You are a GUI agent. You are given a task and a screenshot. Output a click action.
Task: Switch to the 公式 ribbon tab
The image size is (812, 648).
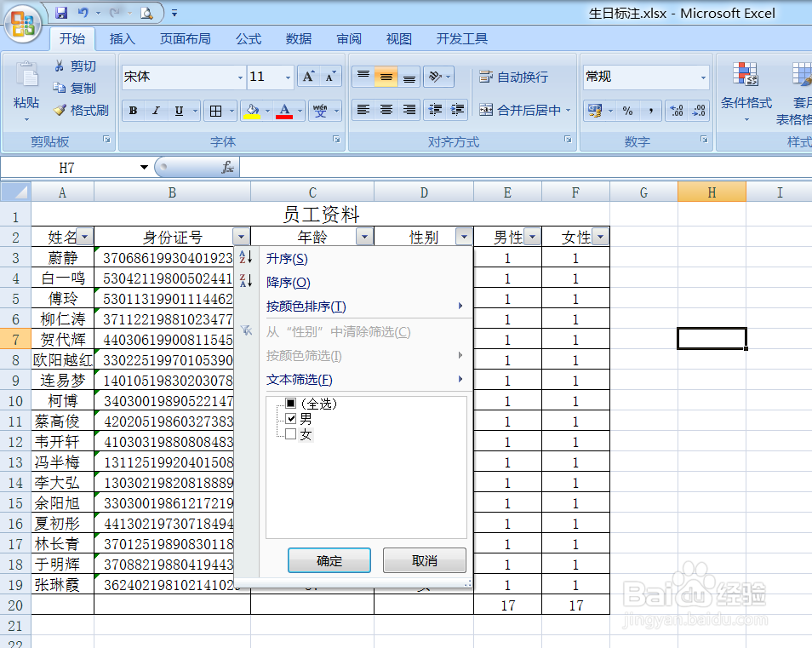[x=249, y=39]
